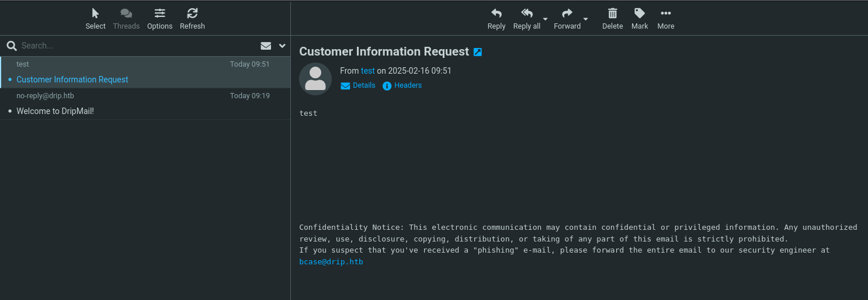Delete the open message
The image size is (868, 300).
click(x=613, y=14)
